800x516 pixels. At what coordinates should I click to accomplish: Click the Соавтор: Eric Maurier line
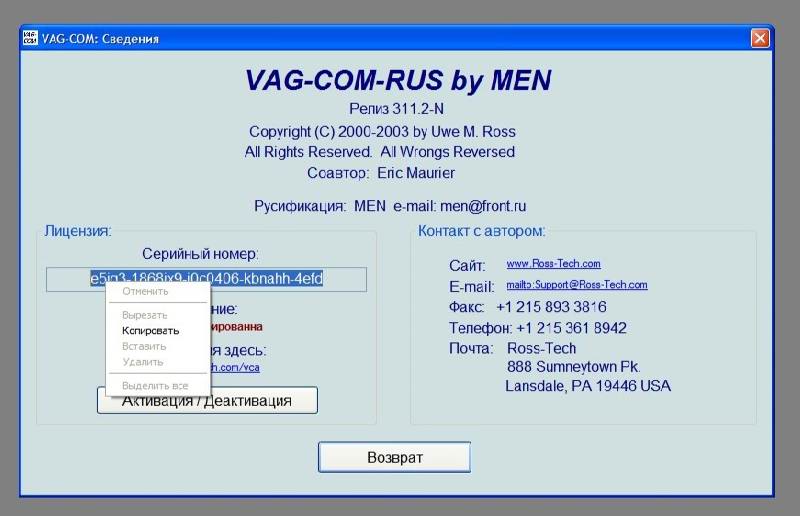(x=381, y=173)
